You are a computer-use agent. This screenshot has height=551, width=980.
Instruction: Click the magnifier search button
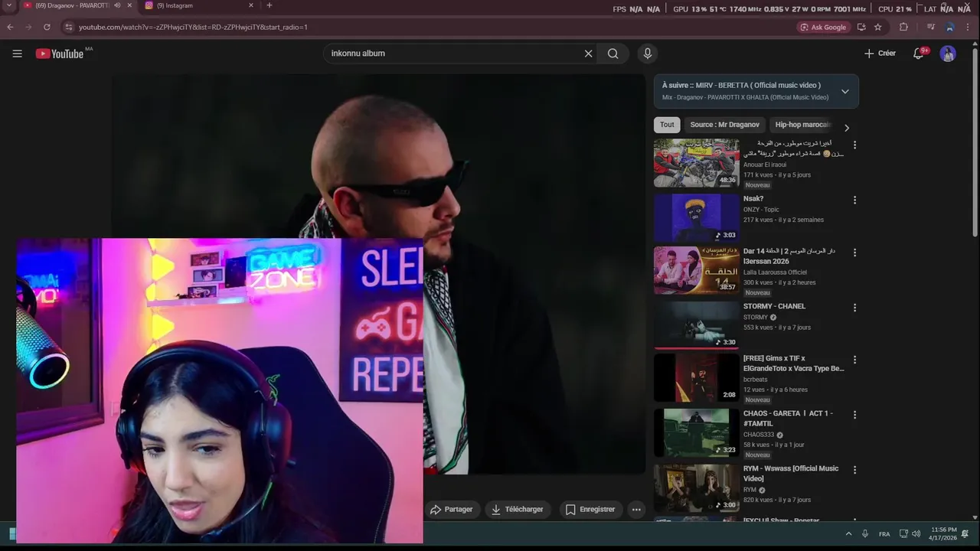(612, 54)
